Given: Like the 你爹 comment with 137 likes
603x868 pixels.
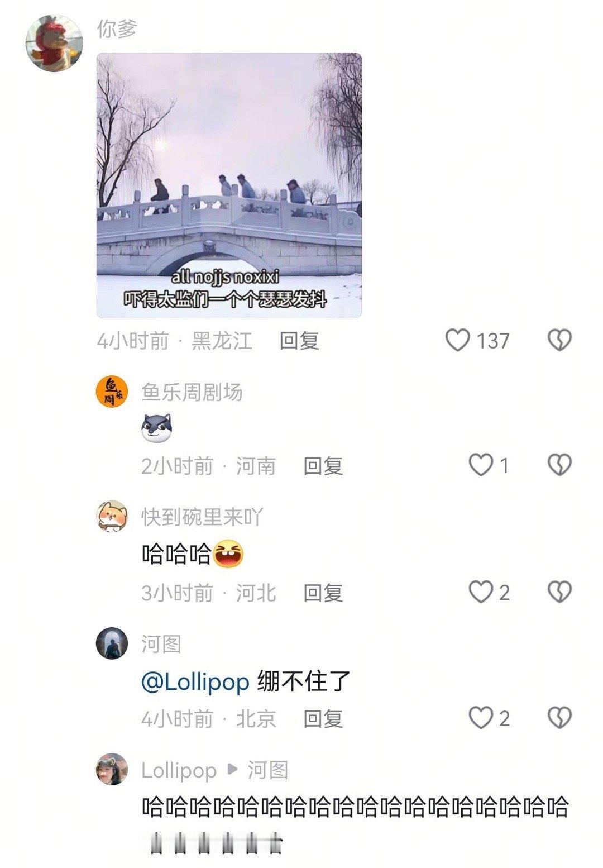Looking at the screenshot, I should coord(457,340).
